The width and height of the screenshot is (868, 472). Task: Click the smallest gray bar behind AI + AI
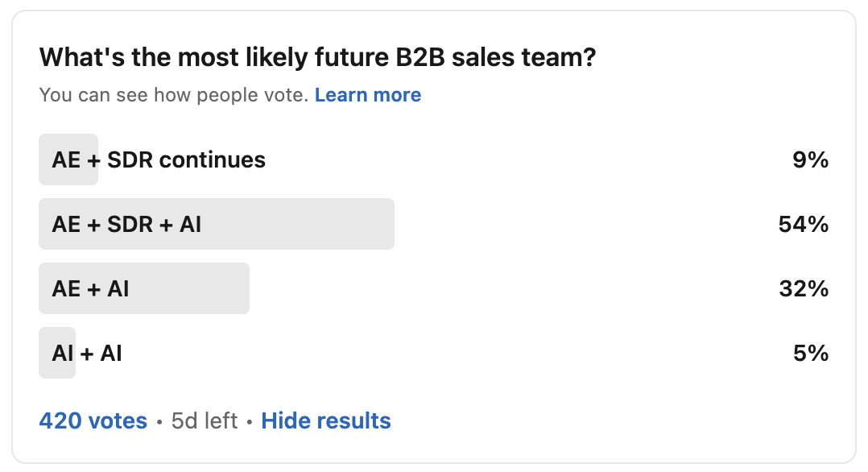(57, 353)
